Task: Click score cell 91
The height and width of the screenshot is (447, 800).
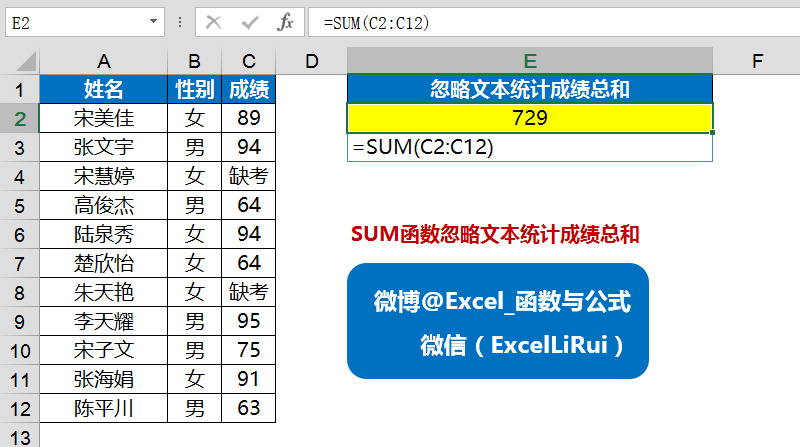Action: click(248, 379)
